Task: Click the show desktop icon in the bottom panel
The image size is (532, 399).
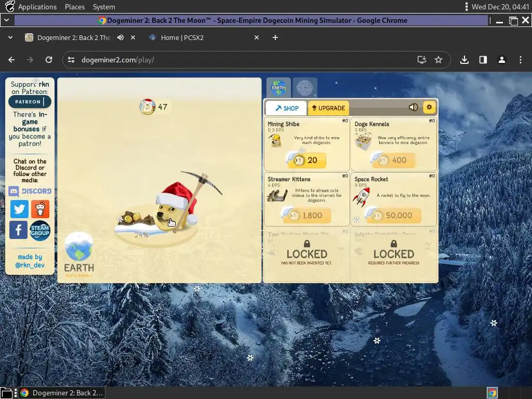Action: pyautogui.click(x=6, y=393)
